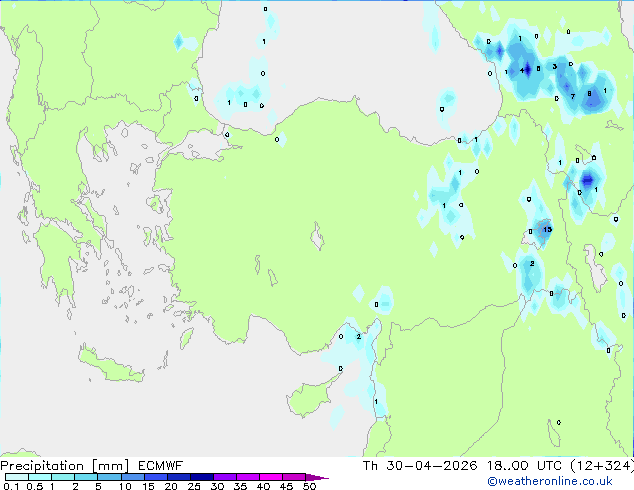
Task: Click the precipitation value 7 on the map
Action: click(572, 98)
